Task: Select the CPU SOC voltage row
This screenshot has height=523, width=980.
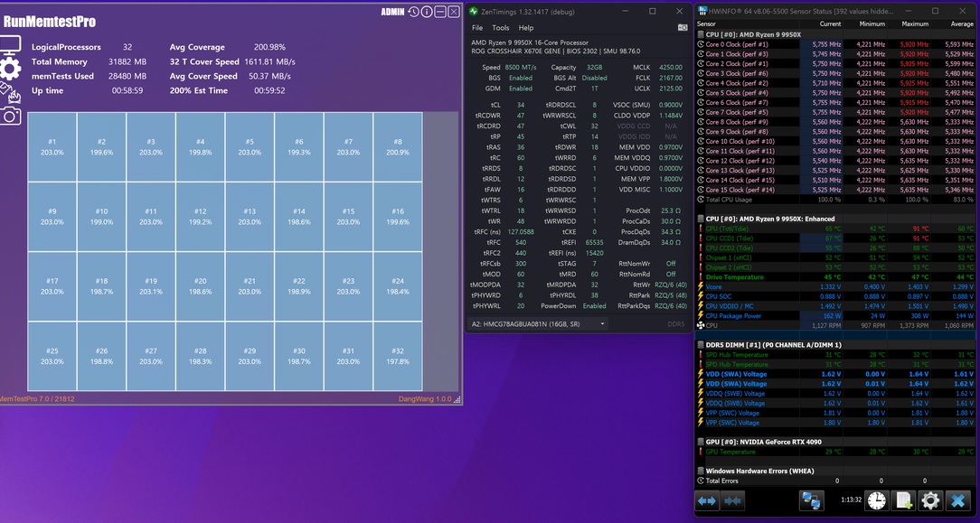Action: pos(835,296)
